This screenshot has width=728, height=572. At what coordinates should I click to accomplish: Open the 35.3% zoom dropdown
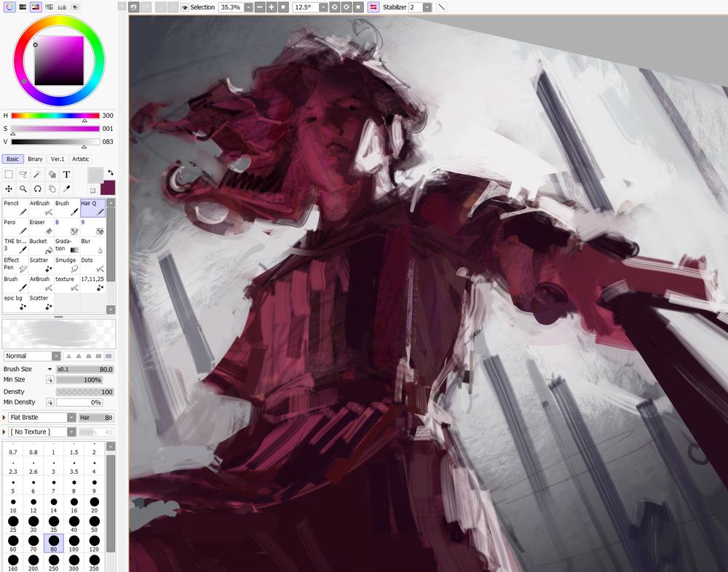point(248,7)
